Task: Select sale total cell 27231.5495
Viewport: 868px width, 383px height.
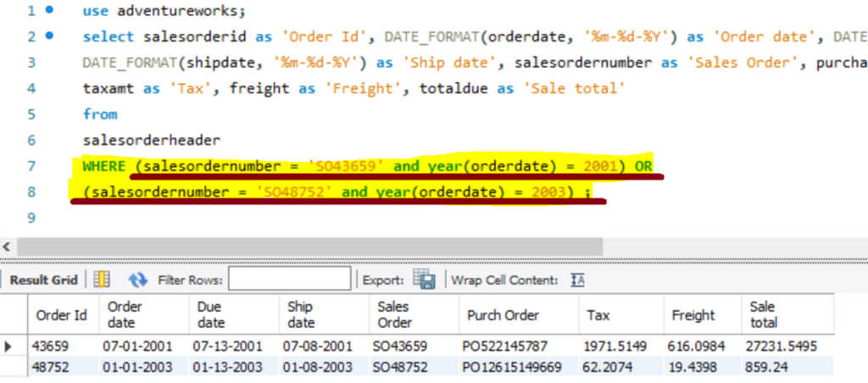Action: pos(787,347)
